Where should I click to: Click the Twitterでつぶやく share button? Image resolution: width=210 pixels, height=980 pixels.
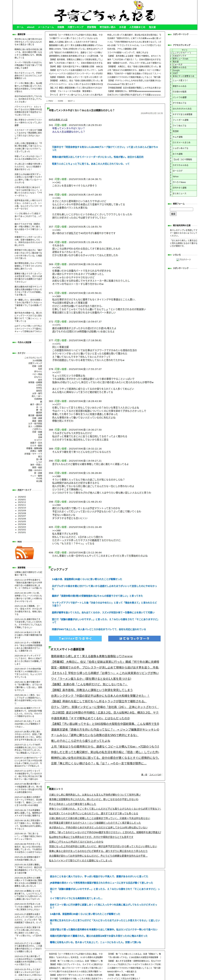click(x=75, y=638)
